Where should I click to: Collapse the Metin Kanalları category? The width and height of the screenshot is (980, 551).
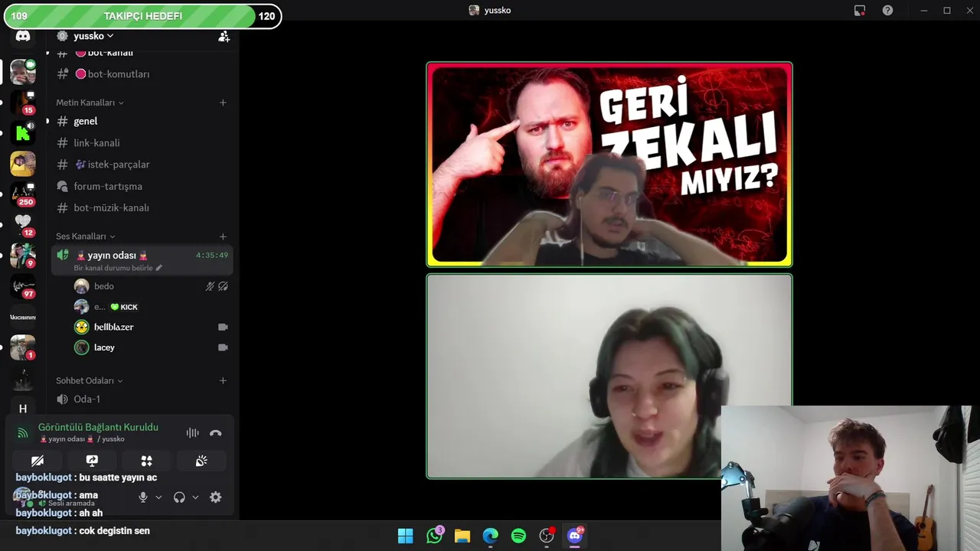pos(90,103)
